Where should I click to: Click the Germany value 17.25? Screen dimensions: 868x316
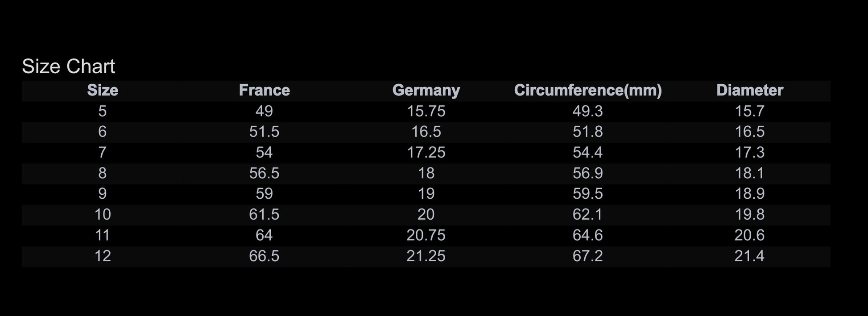tap(426, 153)
